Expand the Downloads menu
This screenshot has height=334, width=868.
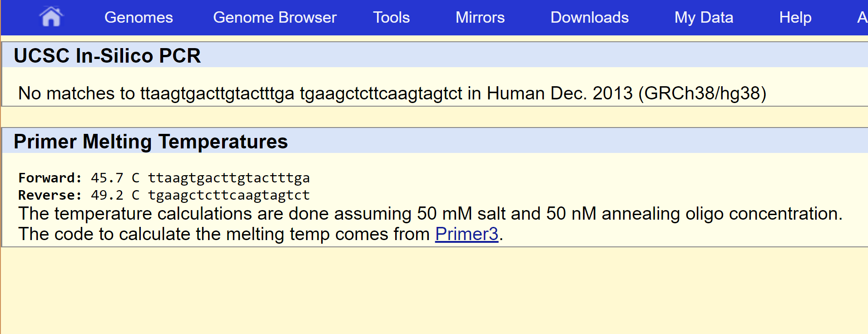click(589, 17)
